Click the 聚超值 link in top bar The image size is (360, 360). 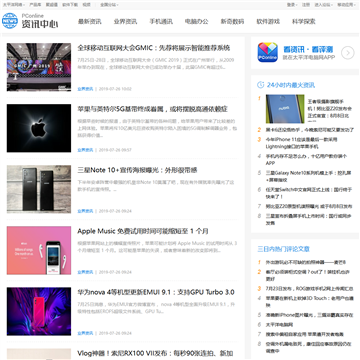[x=52, y=5]
